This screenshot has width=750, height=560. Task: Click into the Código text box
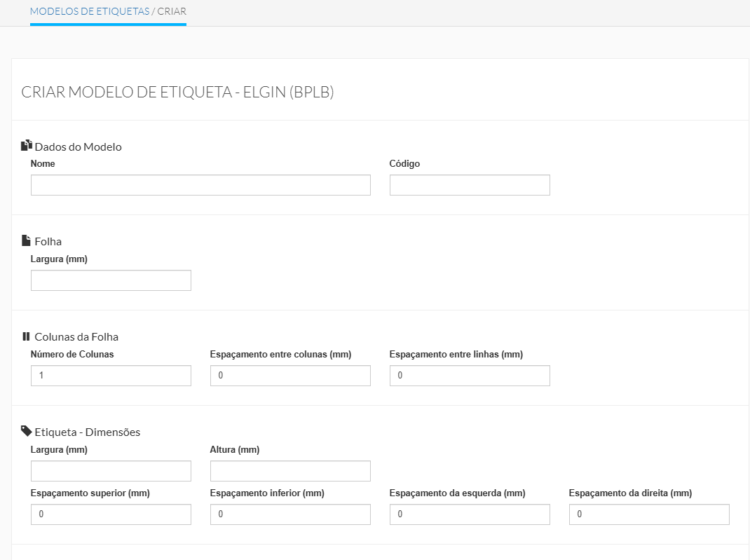(x=470, y=185)
